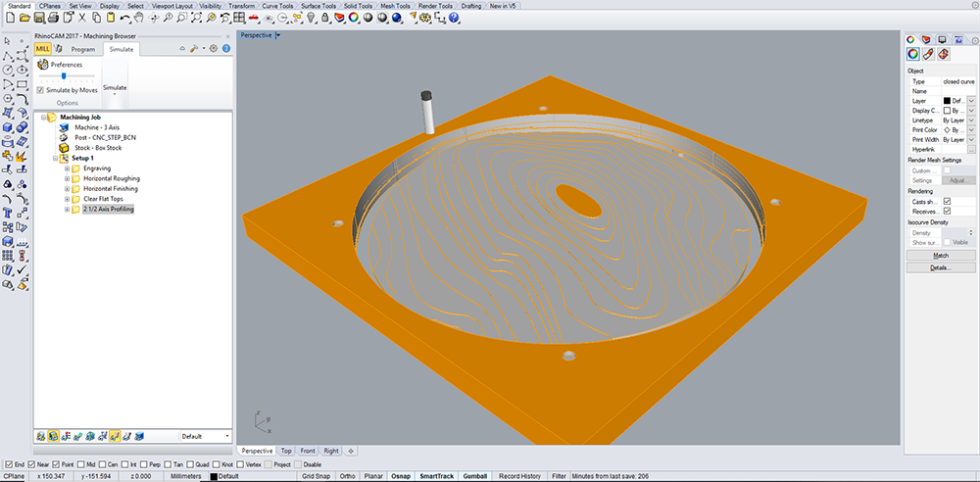Viewport: 980px width, 482px height.
Task: Open a file with folder icon
Action: 25,18
